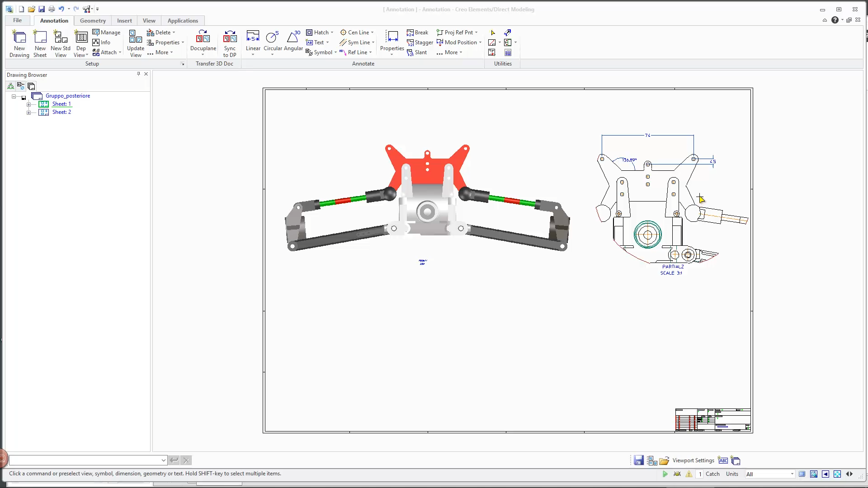Pin the Drawing Browser panel
The image size is (868, 488).
138,74
